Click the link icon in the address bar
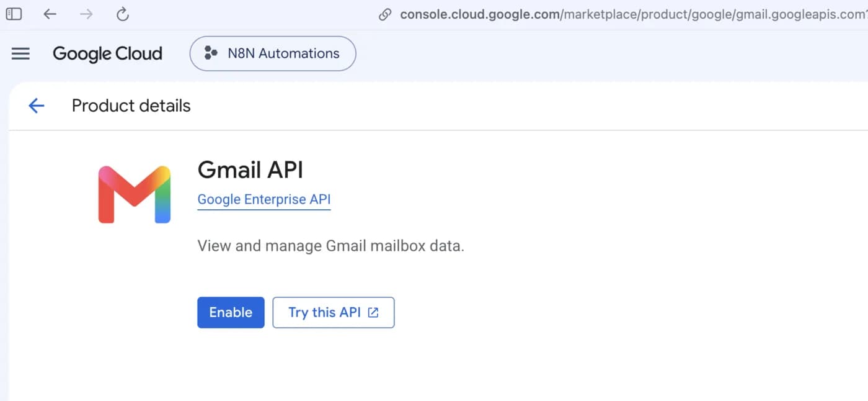This screenshot has width=868, height=401. pyautogui.click(x=385, y=14)
